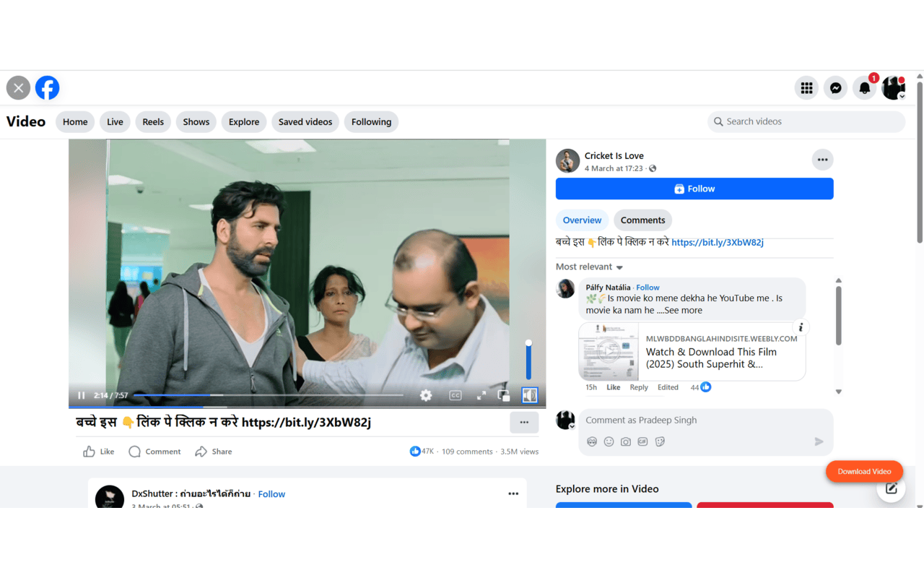Open the notifications bell
This screenshot has height=578, width=924.
[x=864, y=87]
